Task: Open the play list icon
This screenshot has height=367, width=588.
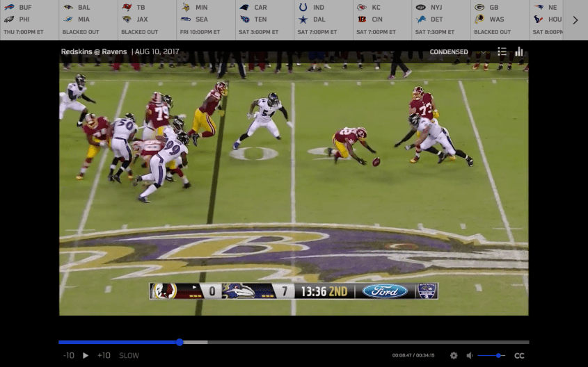Action: [502, 51]
